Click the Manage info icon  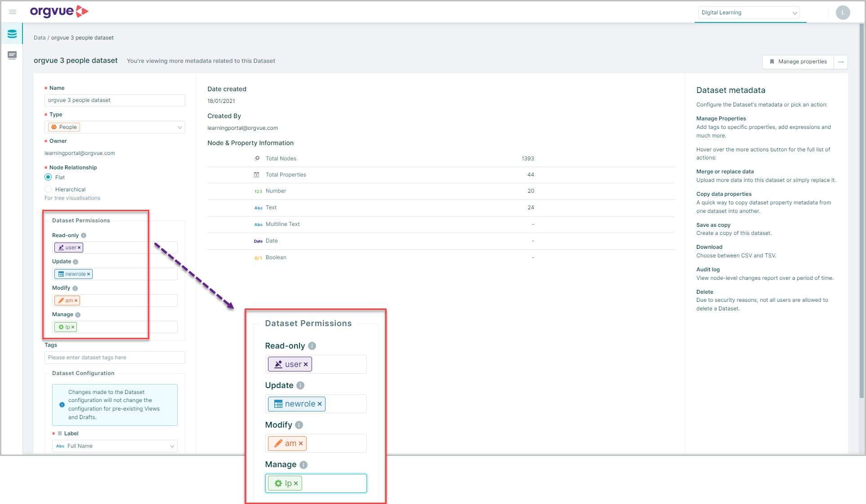(78, 315)
